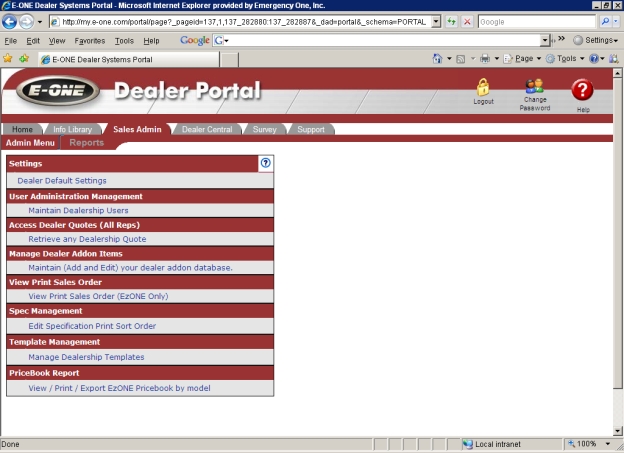
Task: Expand the Print dropdown arrow
Action: click(497, 59)
